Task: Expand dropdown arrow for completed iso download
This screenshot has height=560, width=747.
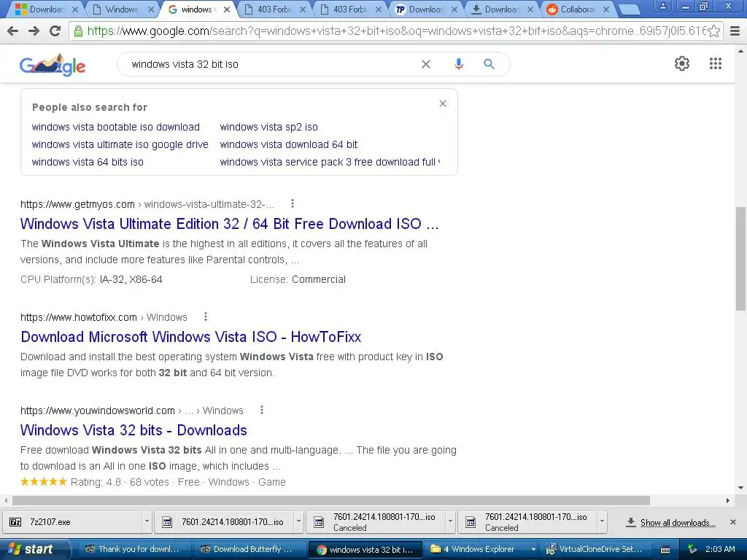Action: pos(298,522)
